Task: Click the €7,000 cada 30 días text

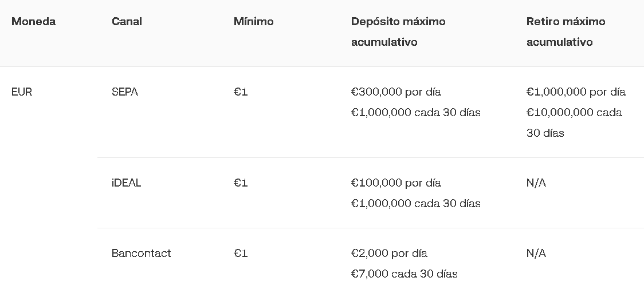Action: tap(404, 274)
